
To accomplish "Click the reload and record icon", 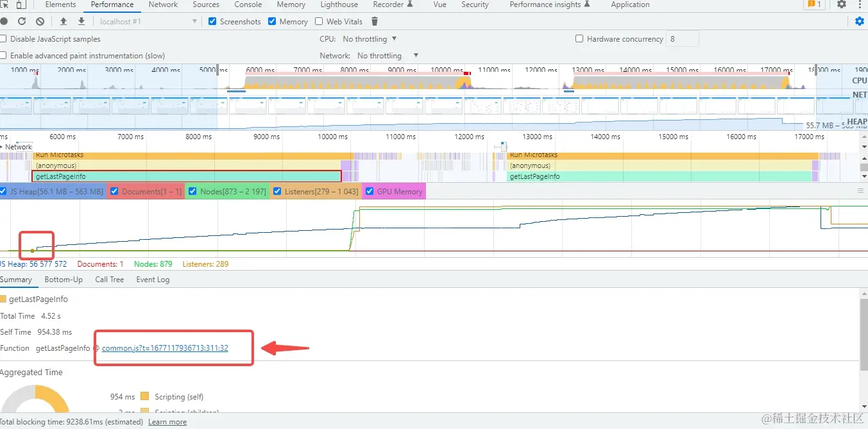I will [22, 21].
